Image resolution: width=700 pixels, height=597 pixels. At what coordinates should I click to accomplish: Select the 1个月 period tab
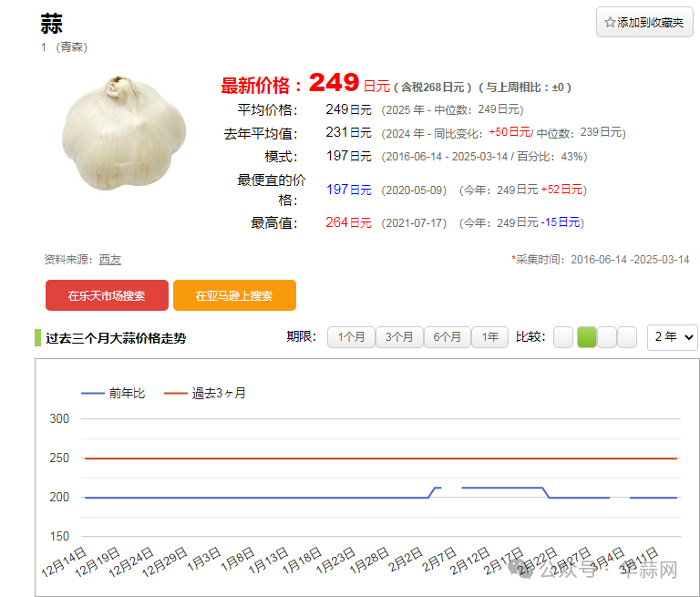pyautogui.click(x=351, y=337)
